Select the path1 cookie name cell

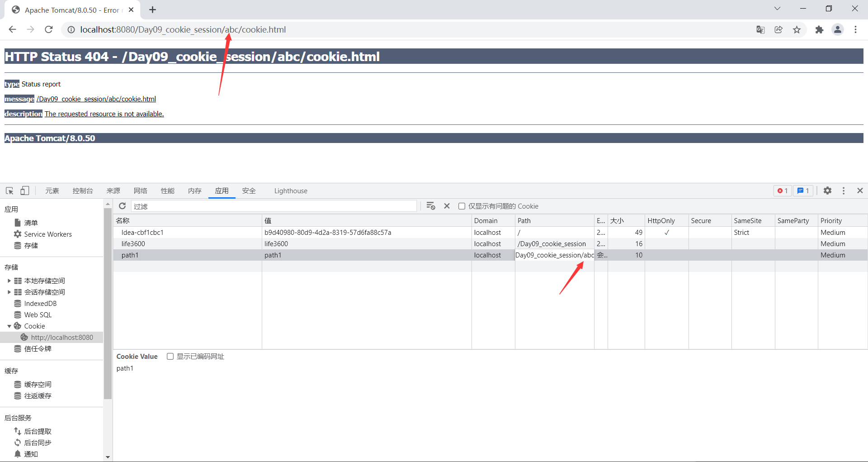click(188, 255)
